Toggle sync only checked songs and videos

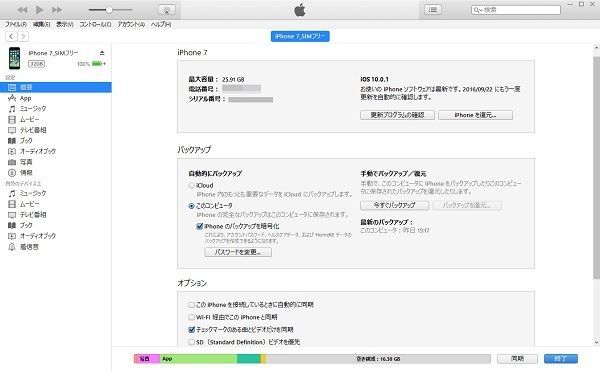coord(191,329)
